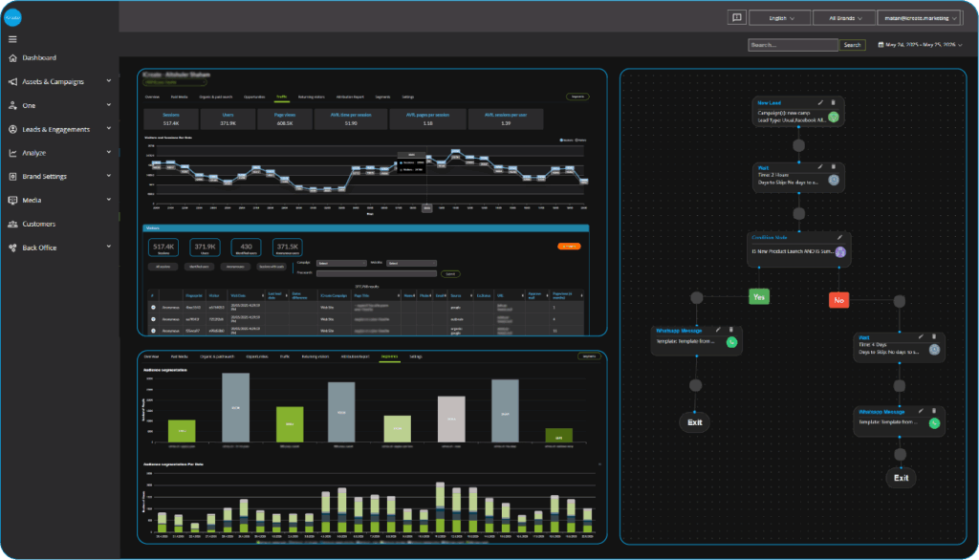Select the Identified users filter pill

click(202, 269)
